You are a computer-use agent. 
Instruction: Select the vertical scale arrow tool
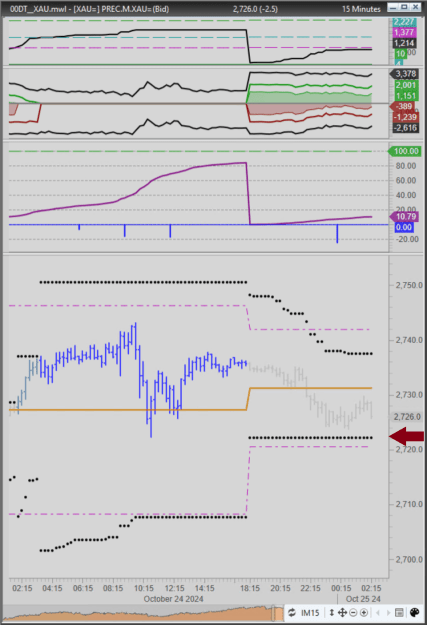point(331,612)
